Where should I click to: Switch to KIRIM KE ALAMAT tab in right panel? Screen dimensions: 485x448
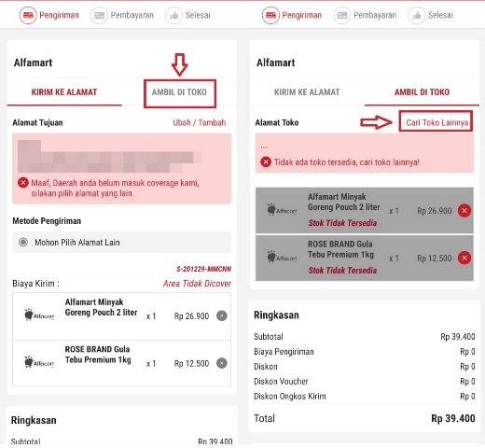[307, 92]
